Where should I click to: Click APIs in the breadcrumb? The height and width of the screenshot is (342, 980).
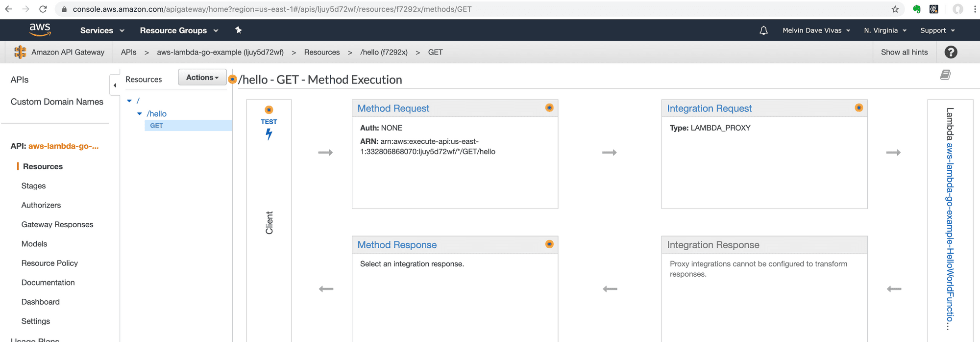128,52
